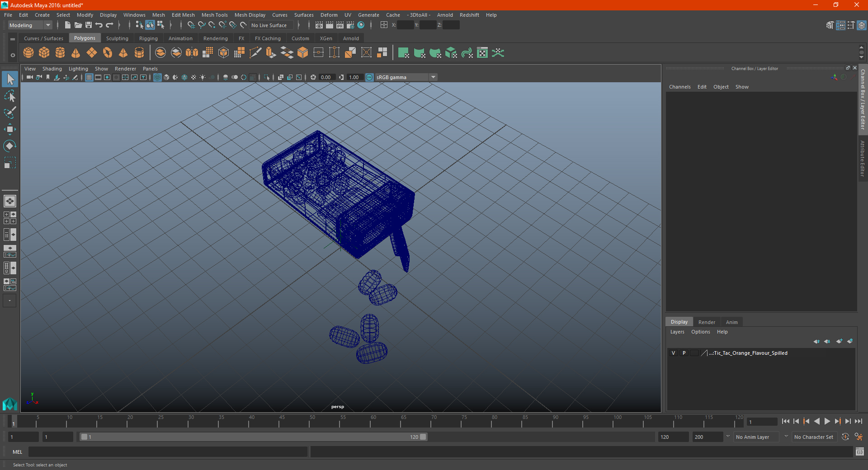Switch to the Anim layer tab
The height and width of the screenshot is (470, 868).
pos(731,322)
